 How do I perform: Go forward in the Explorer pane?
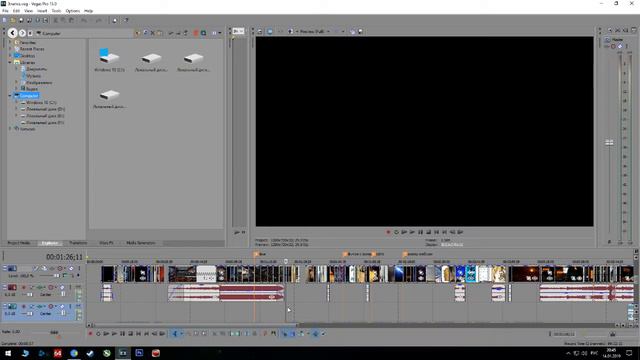[22, 33]
